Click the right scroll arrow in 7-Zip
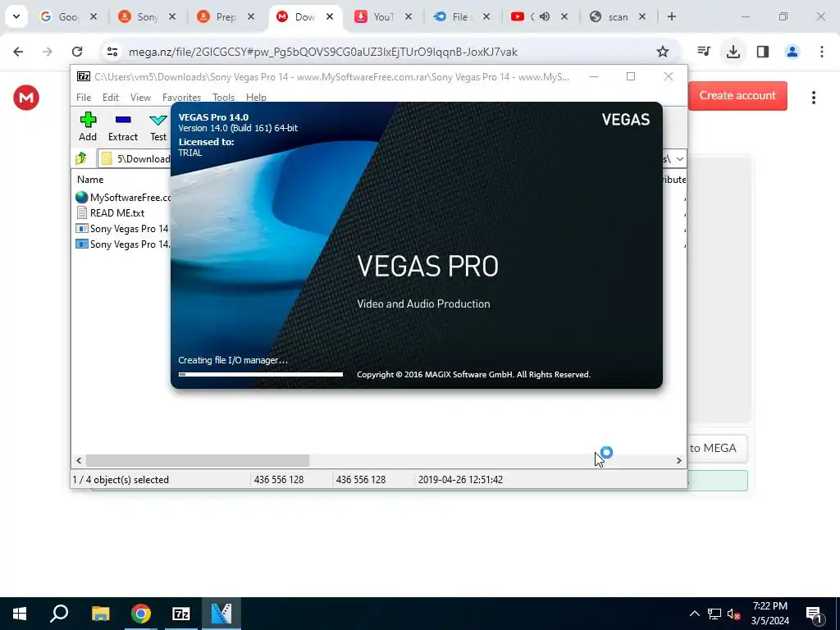Viewport: 840px width, 630px height. coord(678,461)
